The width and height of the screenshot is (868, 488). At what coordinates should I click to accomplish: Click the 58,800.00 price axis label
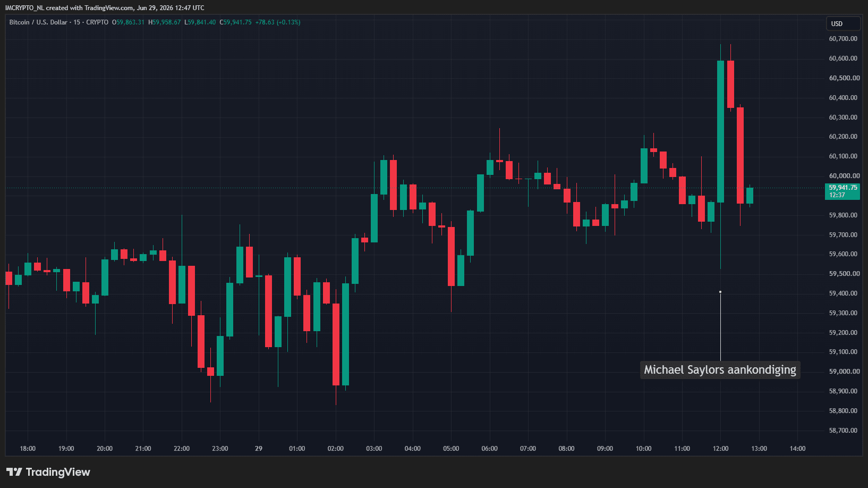843,411
